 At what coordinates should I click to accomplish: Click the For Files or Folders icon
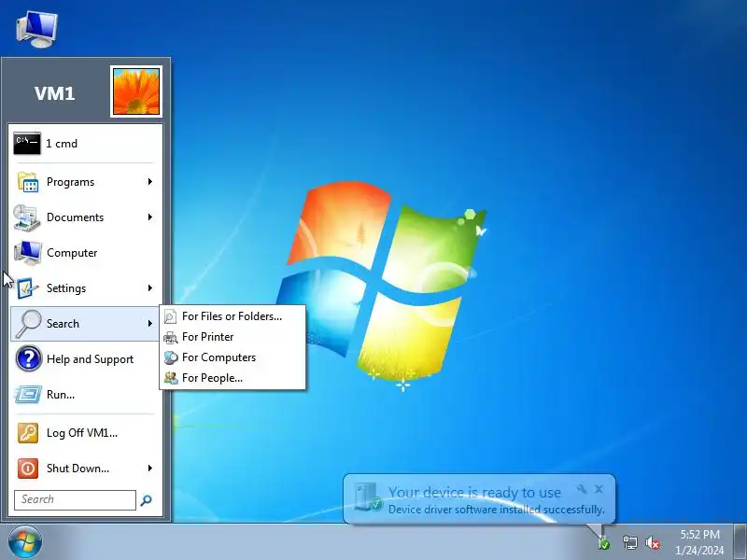[x=170, y=316]
